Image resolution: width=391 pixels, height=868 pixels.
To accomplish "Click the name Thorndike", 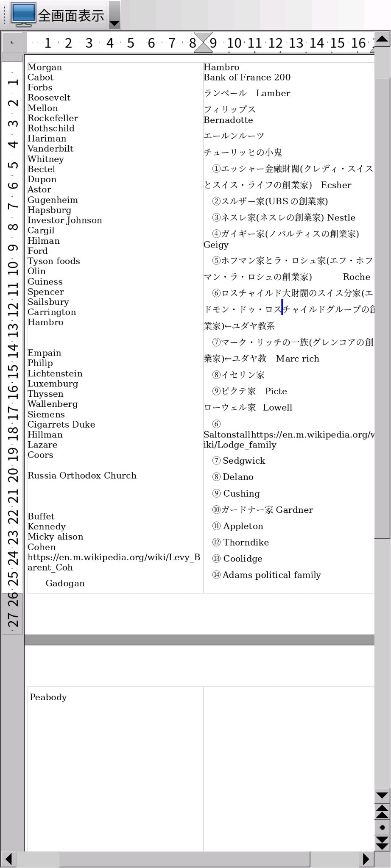I will [246, 542].
